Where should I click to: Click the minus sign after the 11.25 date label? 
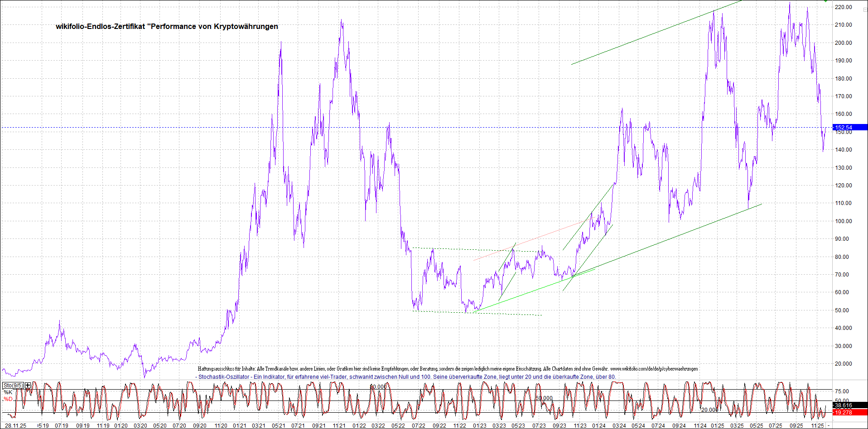(x=829, y=426)
